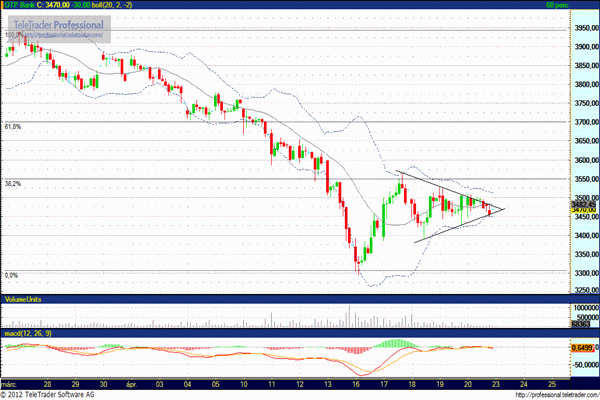
Task: Click the OTP Bank symbol label
Action: click(22, 6)
